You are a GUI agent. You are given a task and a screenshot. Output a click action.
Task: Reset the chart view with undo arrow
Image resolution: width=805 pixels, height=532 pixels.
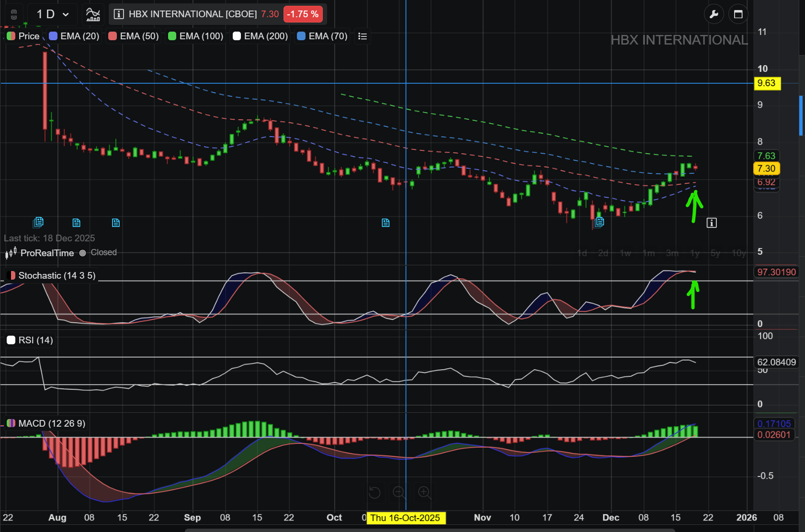[374, 492]
